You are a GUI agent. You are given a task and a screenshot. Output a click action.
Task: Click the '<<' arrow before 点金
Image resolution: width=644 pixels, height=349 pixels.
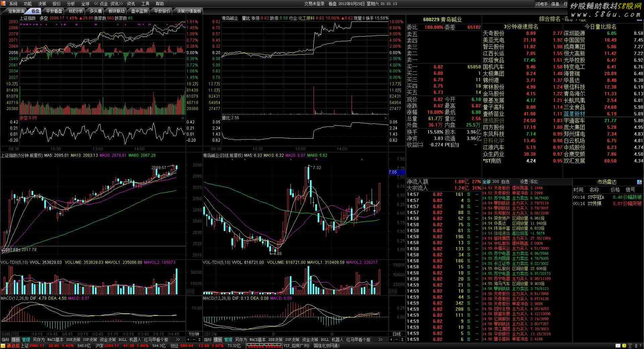pos(96,4)
